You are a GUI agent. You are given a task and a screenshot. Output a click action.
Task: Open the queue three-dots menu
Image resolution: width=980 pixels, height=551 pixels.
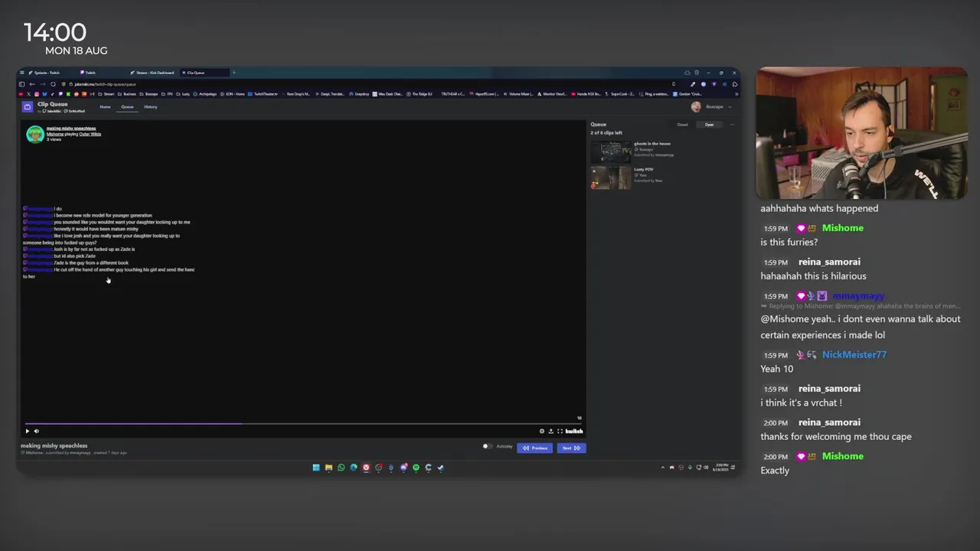click(x=732, y=124)
